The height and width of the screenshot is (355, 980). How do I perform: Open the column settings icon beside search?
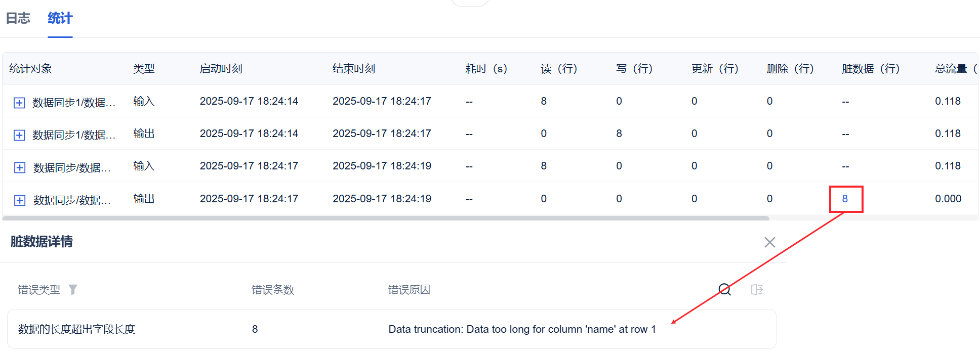tap(757, 289)
